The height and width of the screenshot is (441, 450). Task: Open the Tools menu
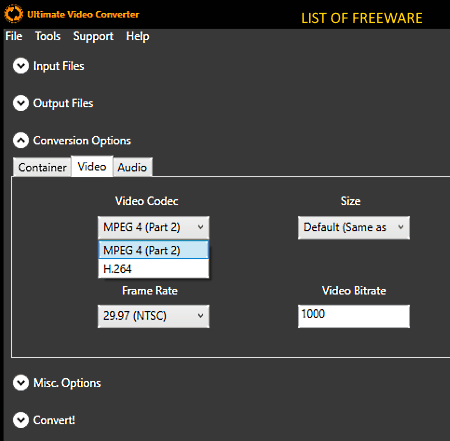48,36
